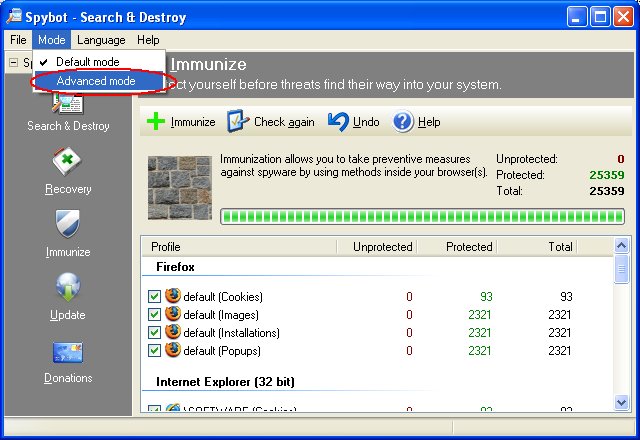640x440 pixels.
Task: Click the Firefox icon beside default (Cookies)
Action: click(x=173, y=296)
